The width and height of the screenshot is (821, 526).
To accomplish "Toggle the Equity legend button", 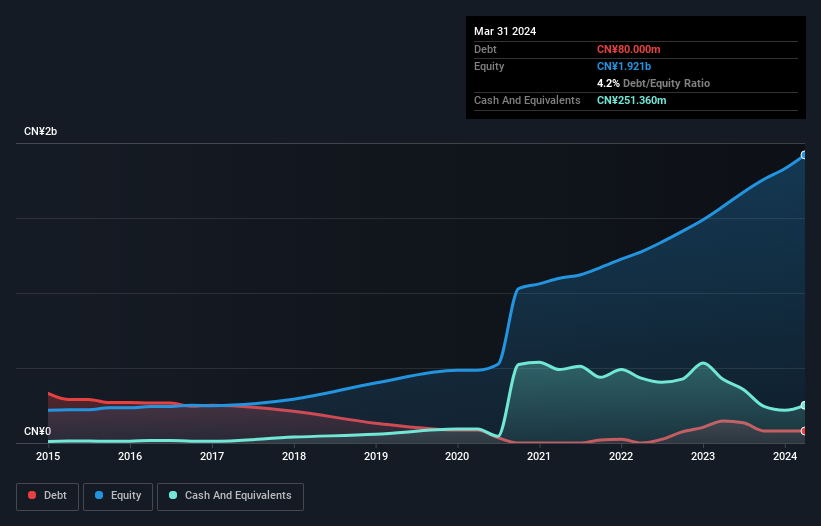I will click(x=118, y=496).
